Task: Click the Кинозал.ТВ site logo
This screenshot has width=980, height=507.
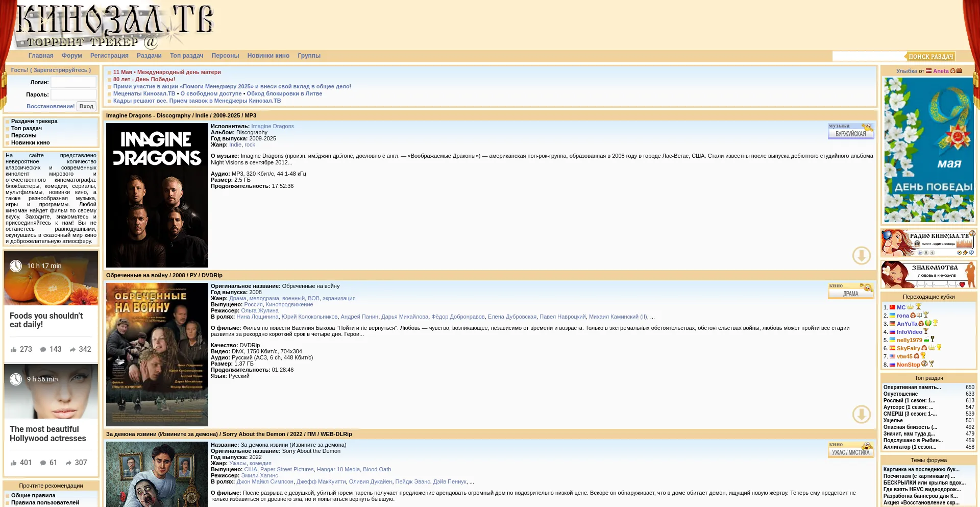Action: [x=115, y=27]
